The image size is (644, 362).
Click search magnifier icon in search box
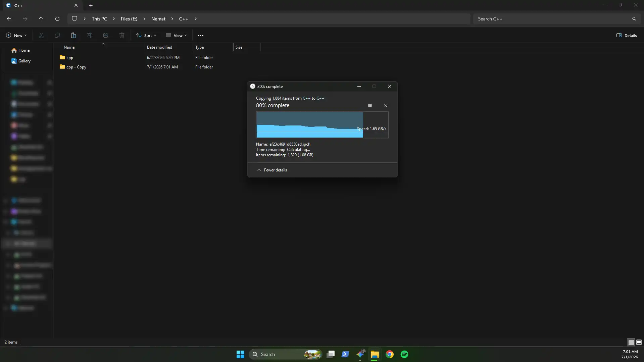pos(634,19)
